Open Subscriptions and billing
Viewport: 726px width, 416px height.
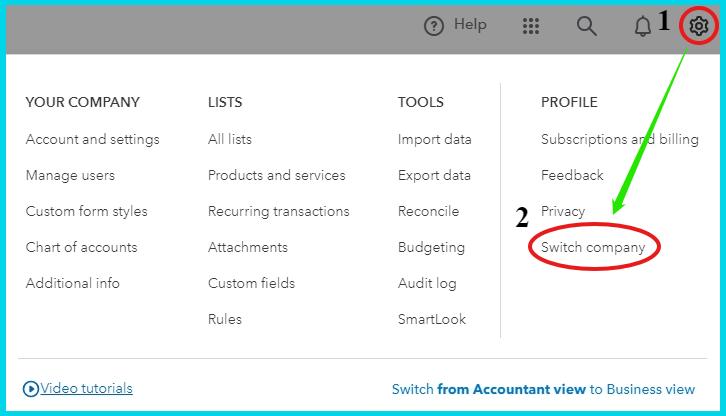pyautogui.click(x=619, y=139)
